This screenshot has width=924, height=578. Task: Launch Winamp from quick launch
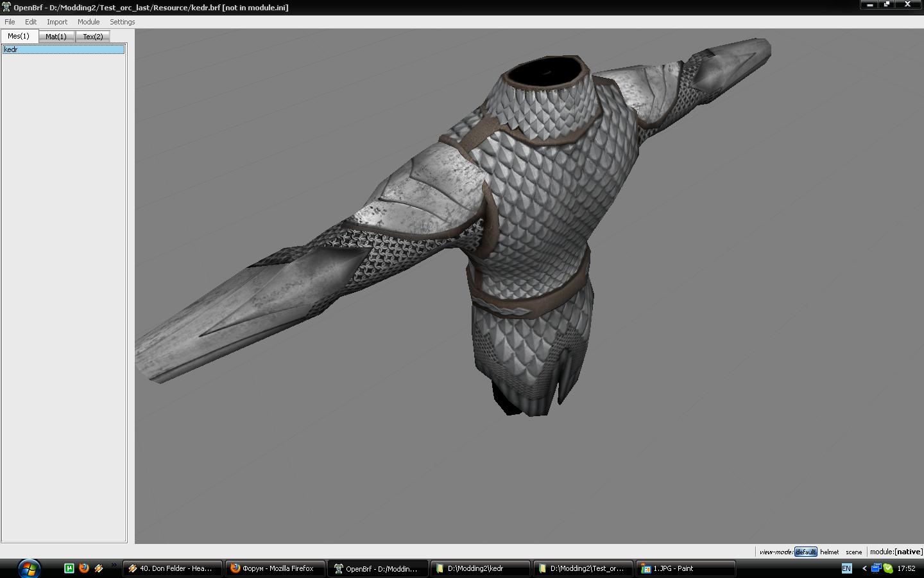click(x=99, y=568)
